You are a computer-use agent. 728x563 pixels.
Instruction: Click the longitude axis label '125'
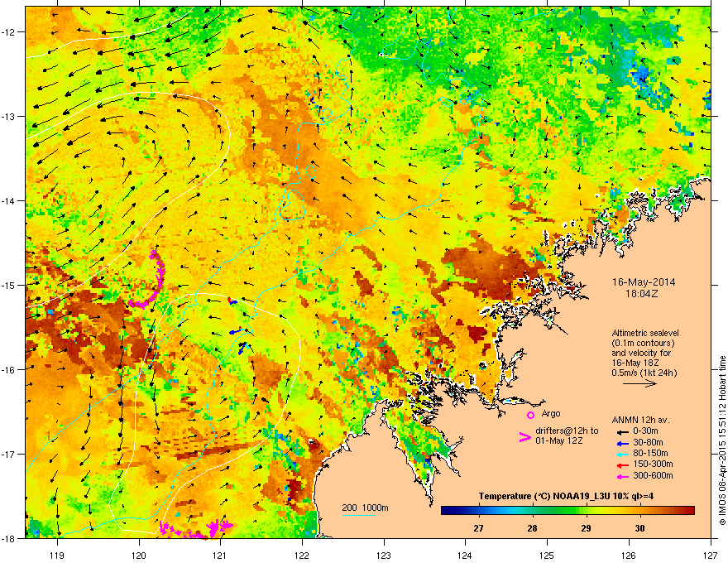tap(547, 555)
